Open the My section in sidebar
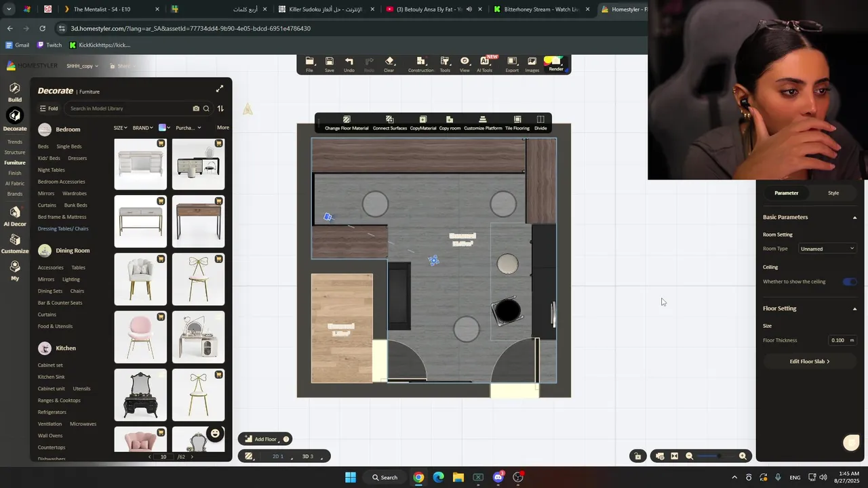The height and width of the screenshot is (488, 868). pos(15,271)
